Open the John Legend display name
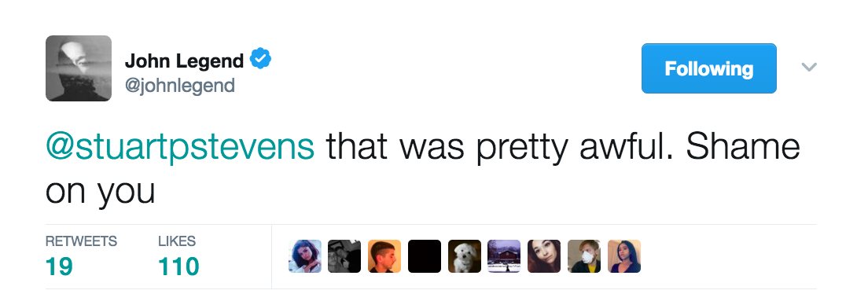The width and height of the screenshot is (868, 294). (184, 61)
